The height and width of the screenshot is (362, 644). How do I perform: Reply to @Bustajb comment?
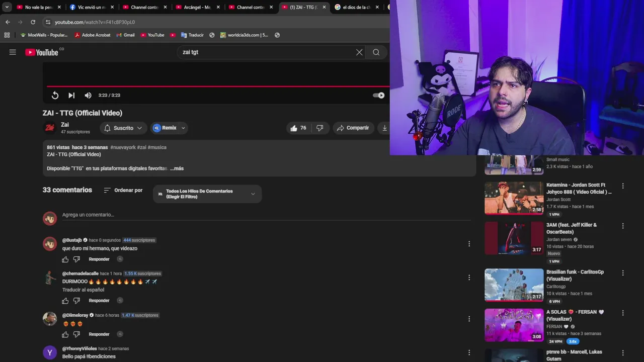coord(99,259)
